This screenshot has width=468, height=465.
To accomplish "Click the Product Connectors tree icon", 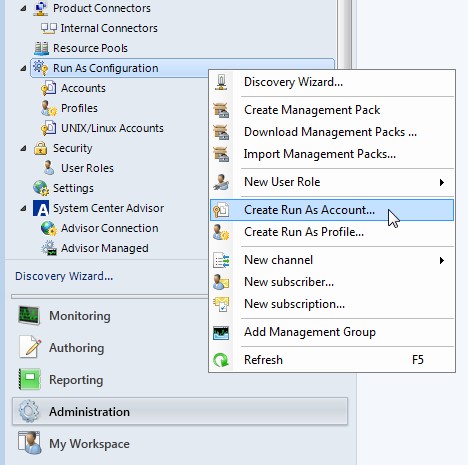I will click(x=41, y=8).
